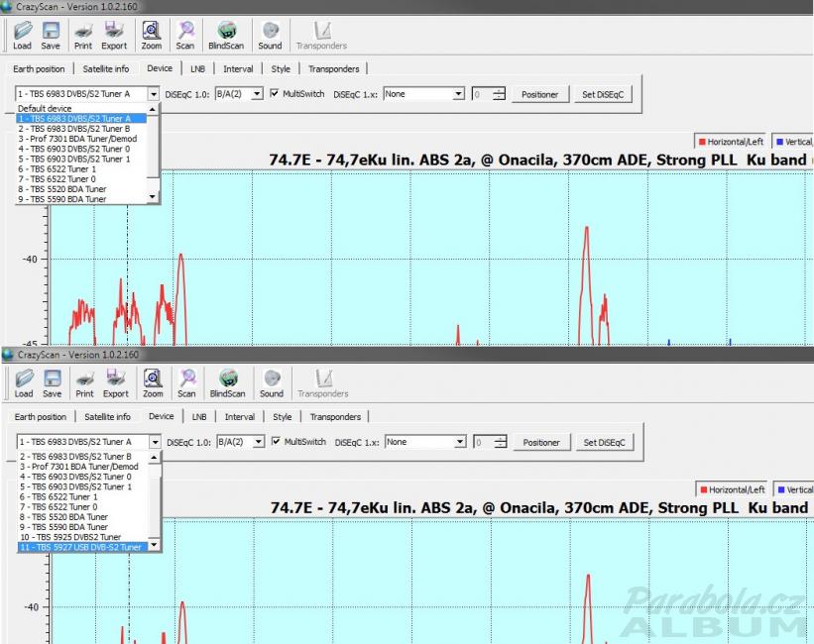This screenshot has width=814, height=644.
Task: Click the Transponders toolbar icon in the lower window
Action: 323,383
